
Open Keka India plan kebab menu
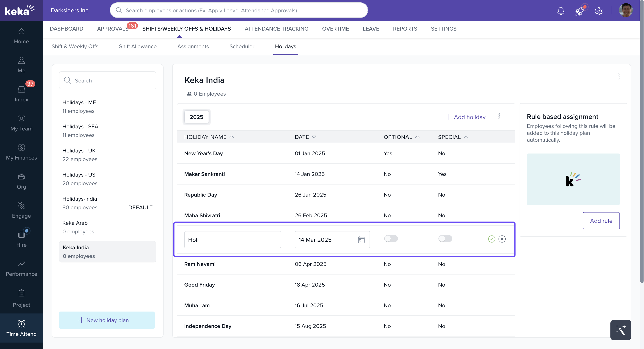tap(619, 76)
